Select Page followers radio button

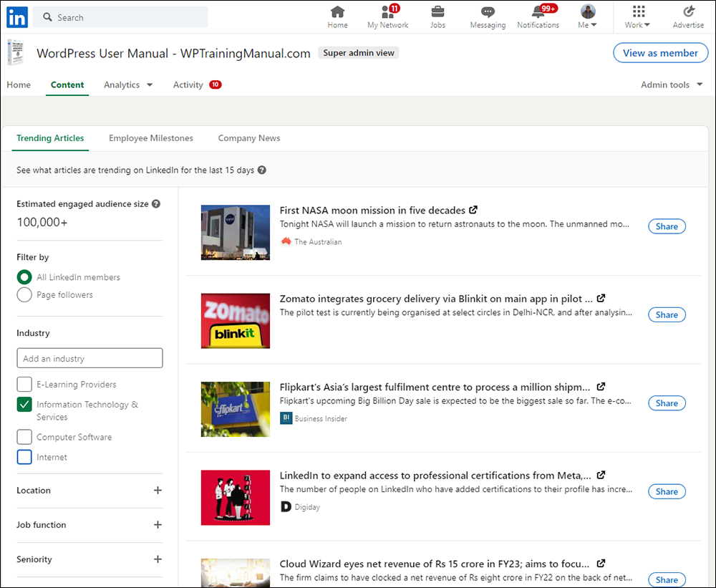tap(24, 294)
